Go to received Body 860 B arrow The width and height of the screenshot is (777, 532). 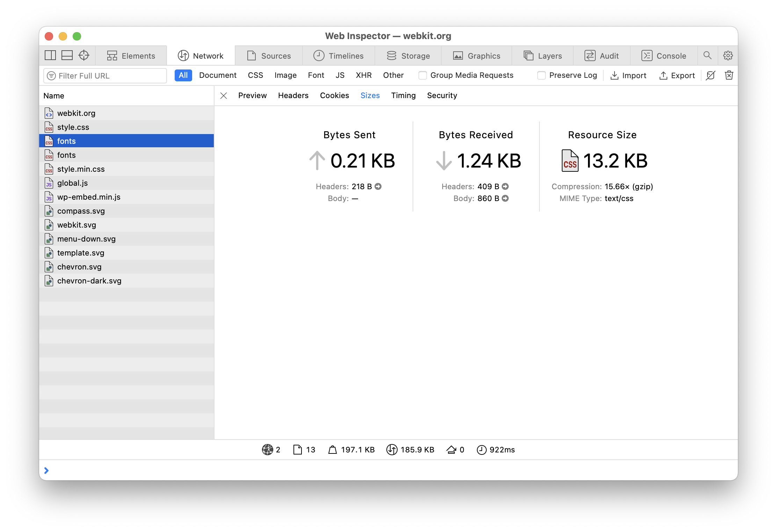tap(505, 199)
